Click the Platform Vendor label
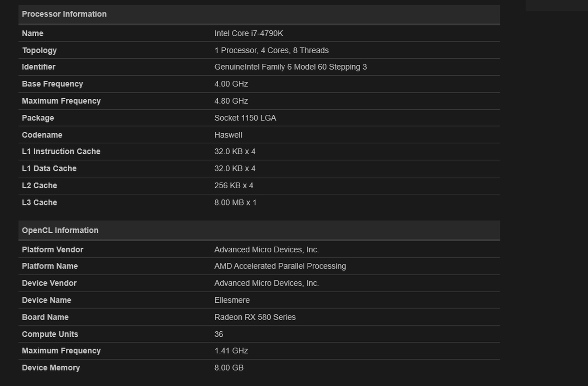The width and height of the screenshot is (588, 386). tap(53, 250)
